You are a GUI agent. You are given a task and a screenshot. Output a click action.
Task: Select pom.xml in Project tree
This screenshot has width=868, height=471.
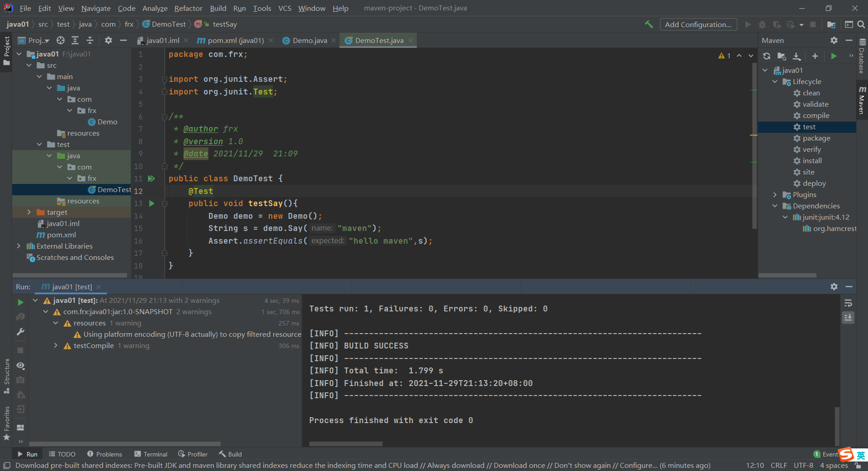click(x=57, y=235)
